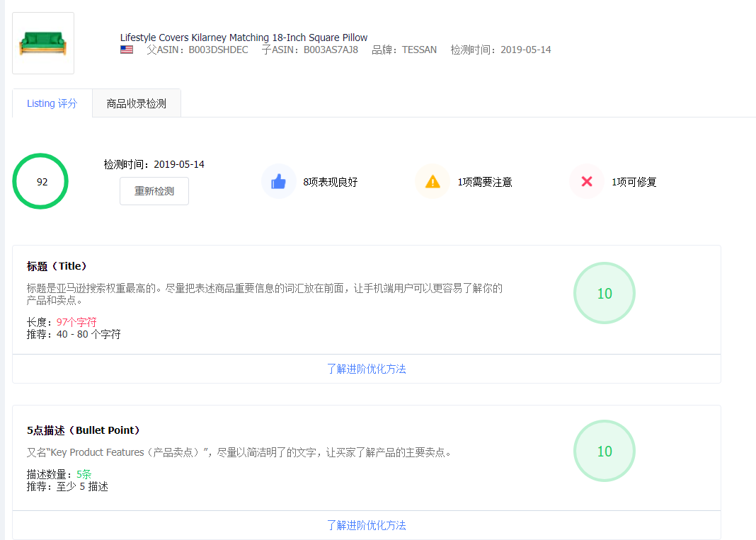Open 了解进阶优化方法 under the Bullet Point section
756x540 pixels.
pyautogui.click(x=366, y=526)
